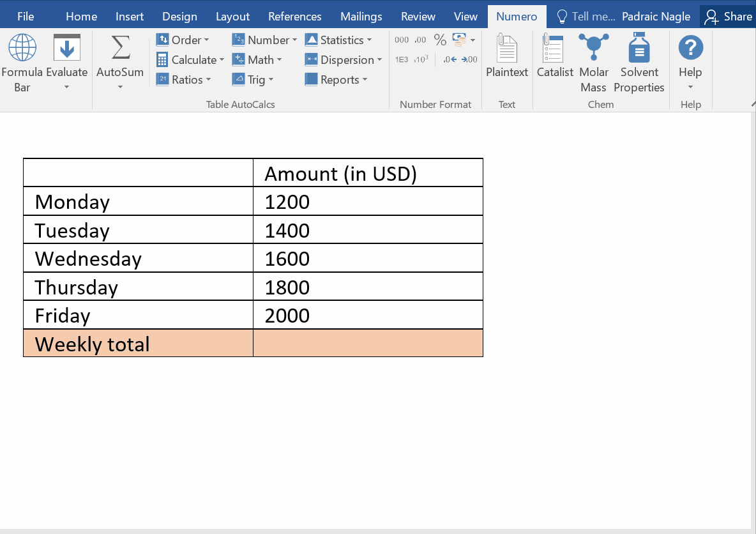Click the Plaintext document icon
This screenshot has height=534, width=756.
coord(507,49)
